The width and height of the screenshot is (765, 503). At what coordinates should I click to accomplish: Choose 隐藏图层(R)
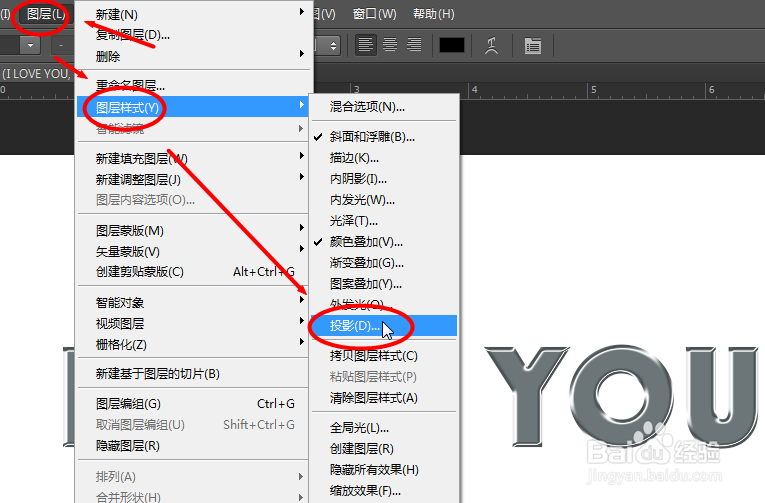(193, 446)
